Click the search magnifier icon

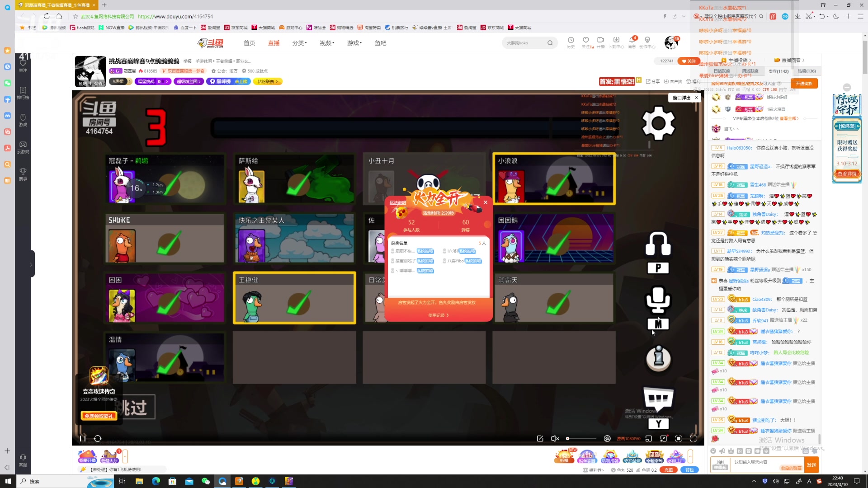pos(550,43)
